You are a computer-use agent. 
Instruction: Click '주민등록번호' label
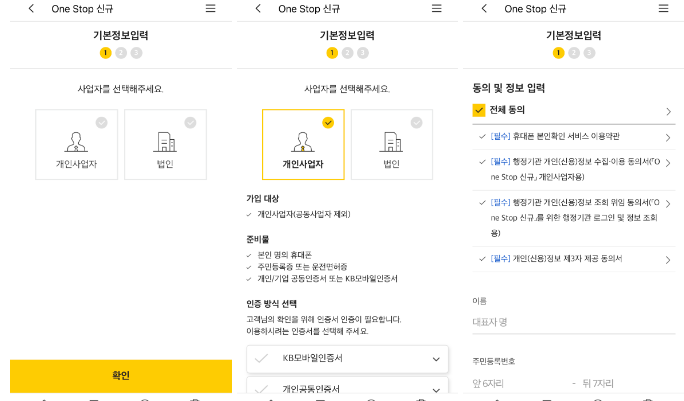coord(494,361)
